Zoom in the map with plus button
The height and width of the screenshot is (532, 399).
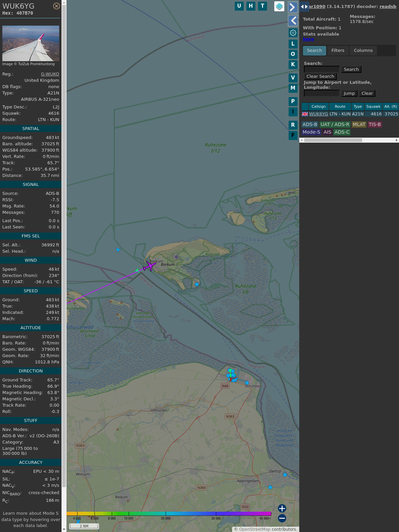282,508
